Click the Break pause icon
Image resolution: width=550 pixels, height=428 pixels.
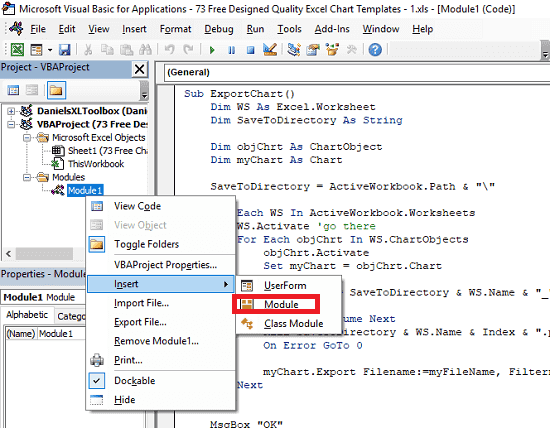(232, 50)
